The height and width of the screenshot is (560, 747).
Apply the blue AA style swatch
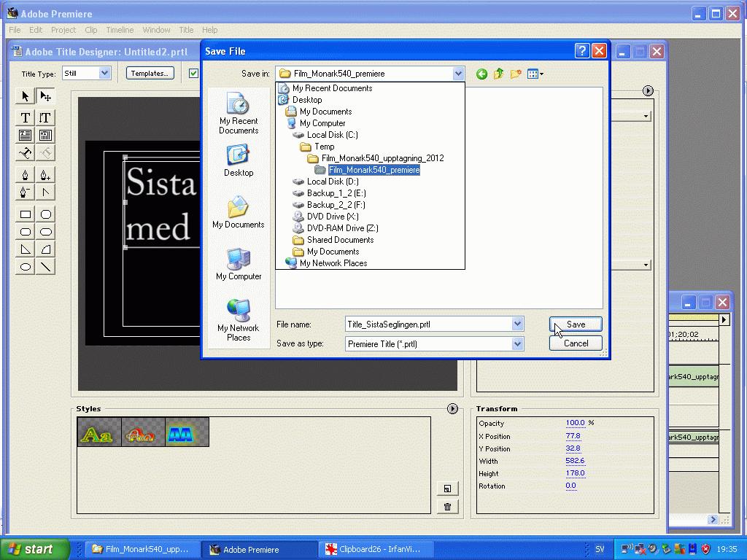click(187, 432)
